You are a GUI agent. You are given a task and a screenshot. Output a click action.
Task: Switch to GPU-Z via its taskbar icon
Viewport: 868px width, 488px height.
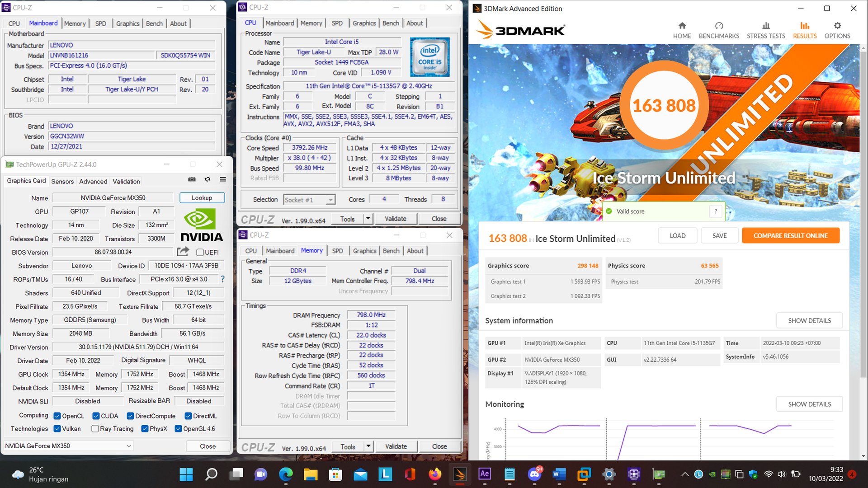[x=659, y=474]
